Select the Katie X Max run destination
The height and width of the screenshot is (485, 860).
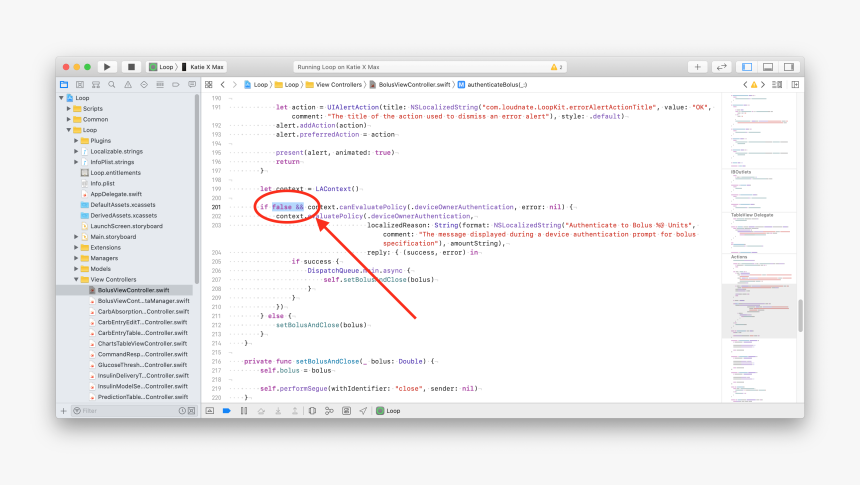click(206, 67)
